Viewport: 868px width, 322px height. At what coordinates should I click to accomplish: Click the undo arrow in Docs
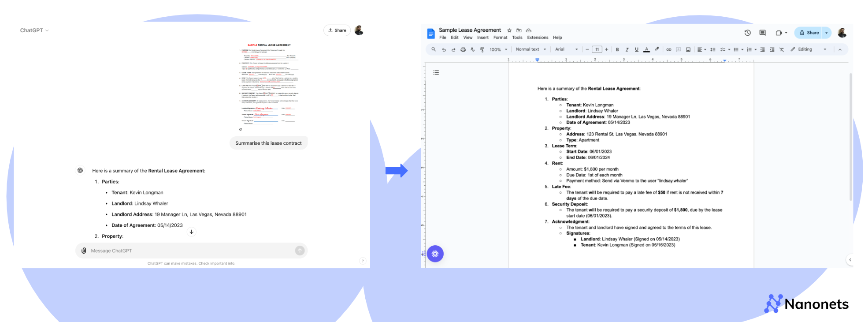point(444,49)
